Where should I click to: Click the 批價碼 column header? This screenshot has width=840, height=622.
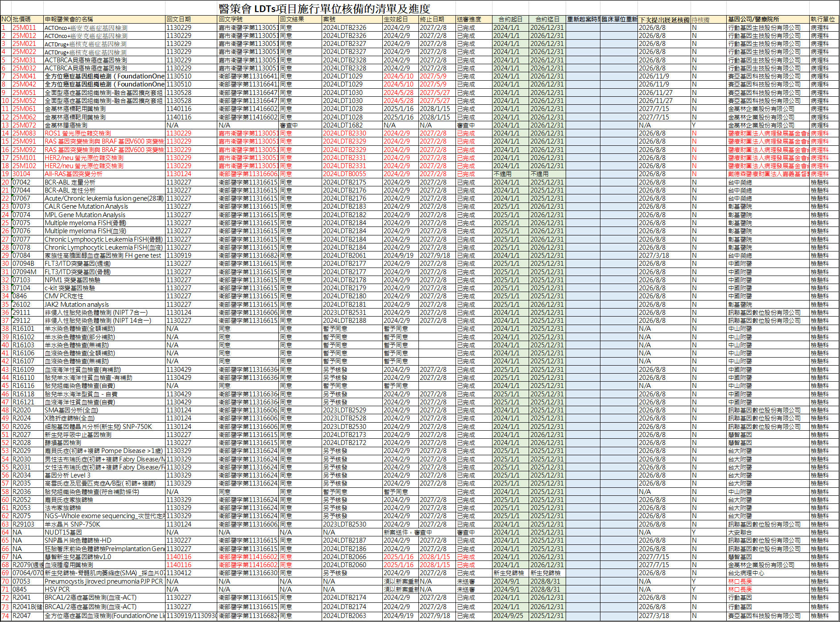pyautogui.click(x=22, y=20)
